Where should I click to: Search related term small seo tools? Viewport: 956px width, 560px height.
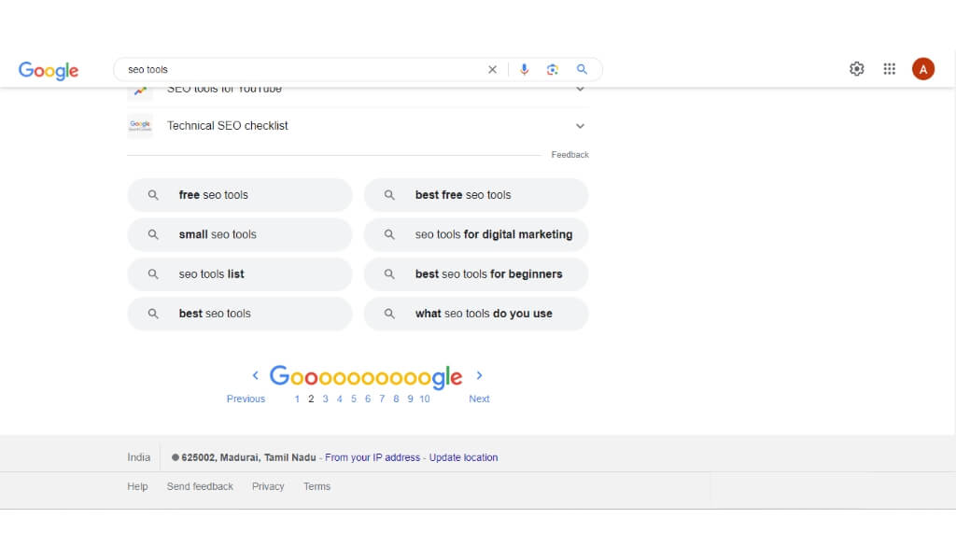(240, 234)
